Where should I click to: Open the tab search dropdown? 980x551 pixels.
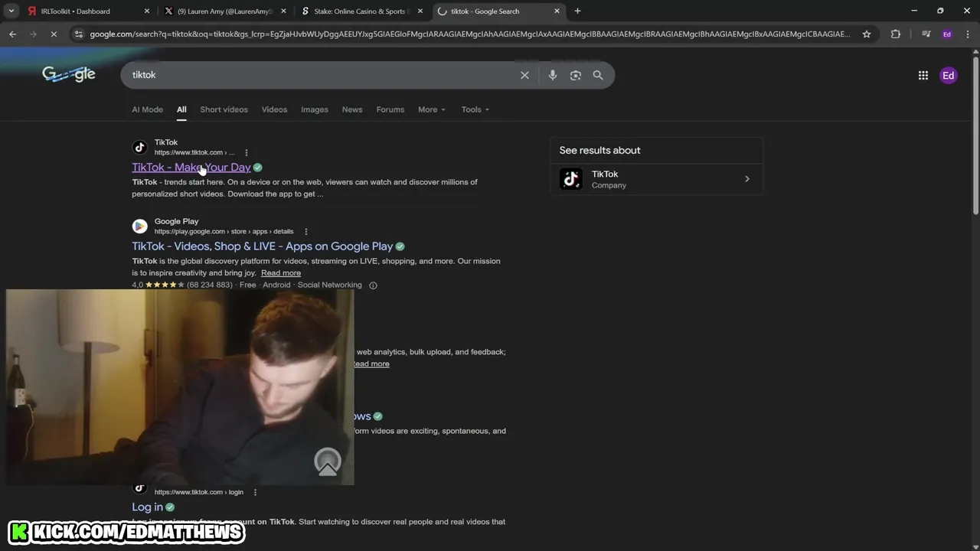tap(11, 11)
